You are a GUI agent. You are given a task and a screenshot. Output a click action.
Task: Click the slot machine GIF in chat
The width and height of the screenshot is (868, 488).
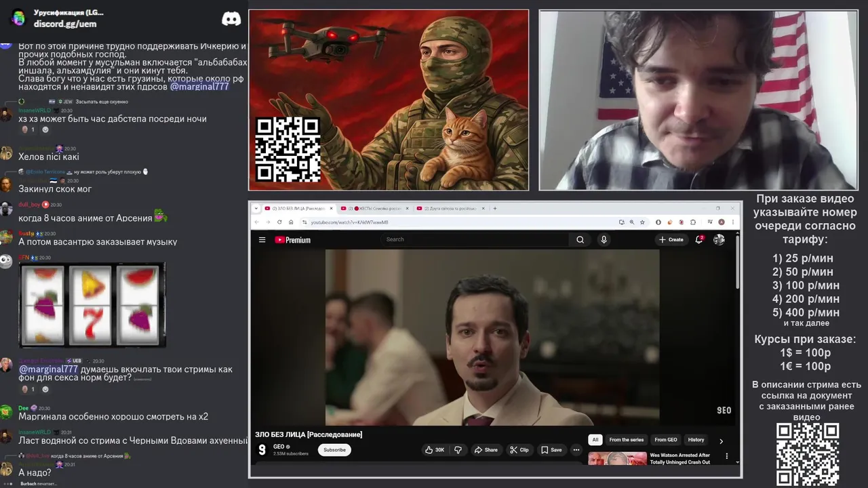point(92,304)
